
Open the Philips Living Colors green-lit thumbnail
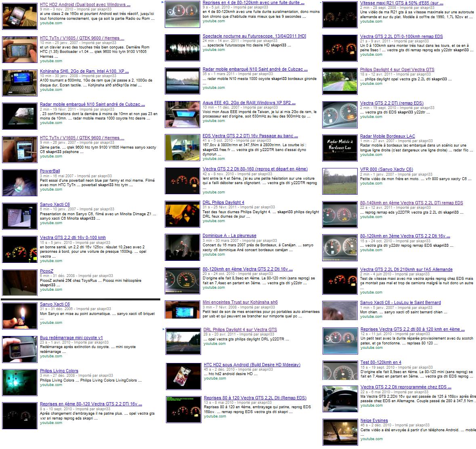20,382
